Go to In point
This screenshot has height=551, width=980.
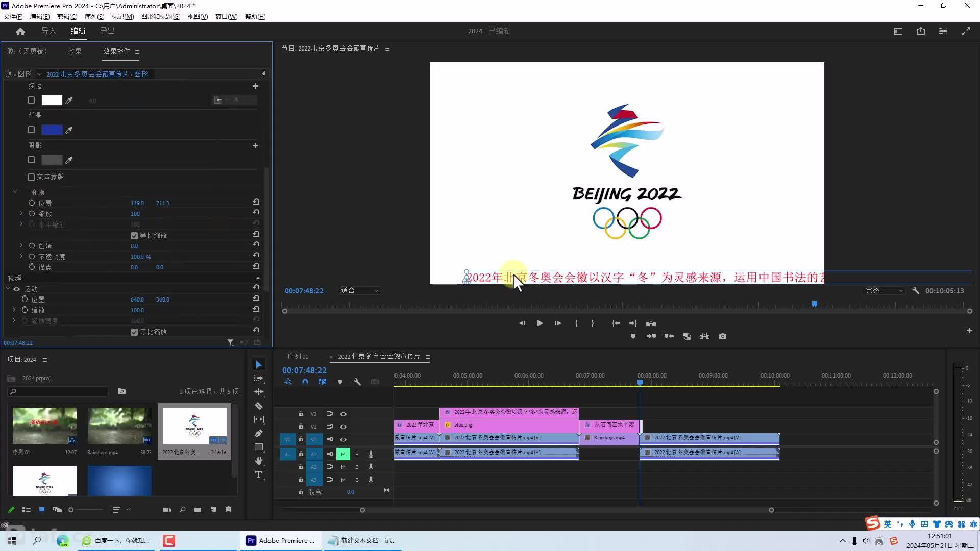(616, 323)
